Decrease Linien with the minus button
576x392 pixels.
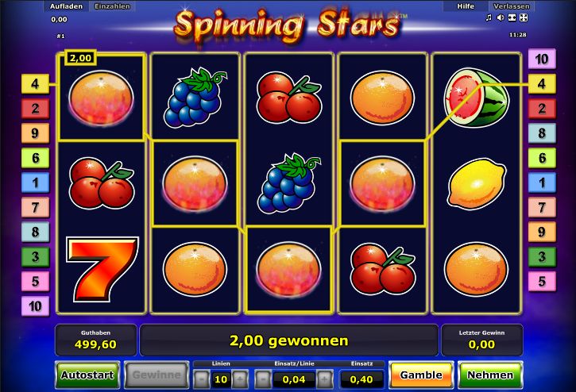click(x=201, y=379)
